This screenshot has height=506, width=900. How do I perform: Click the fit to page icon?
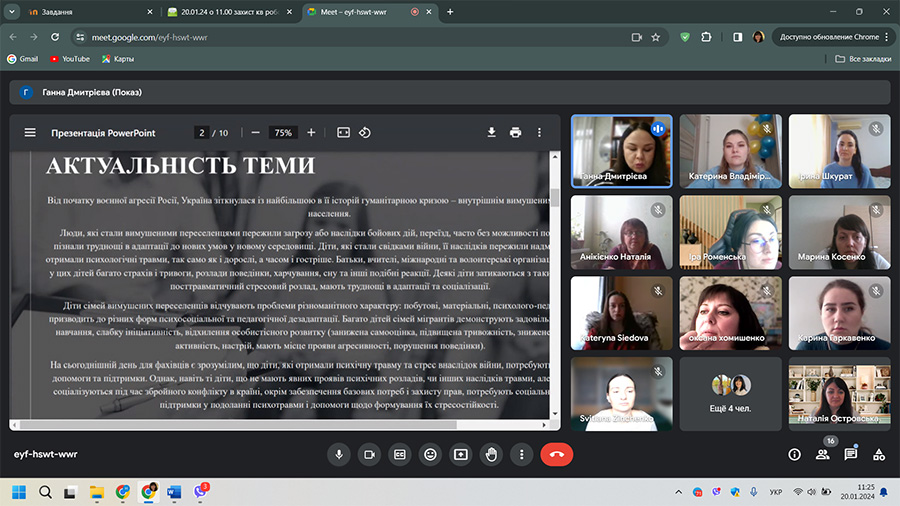click(x=343, y=133)
